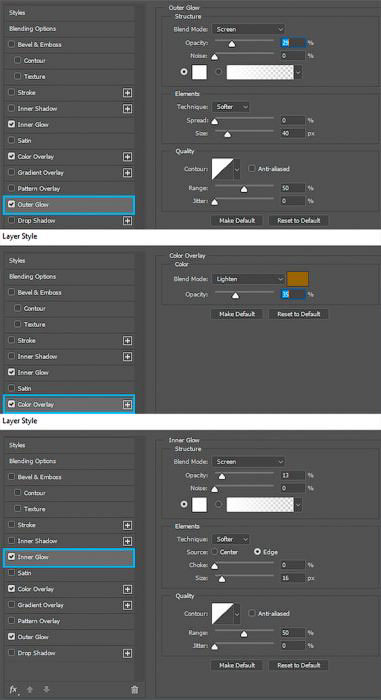Click the orange Color Overlay color swatch
The height and width of the screenshot is (700, 381).
tap(297, 279)
